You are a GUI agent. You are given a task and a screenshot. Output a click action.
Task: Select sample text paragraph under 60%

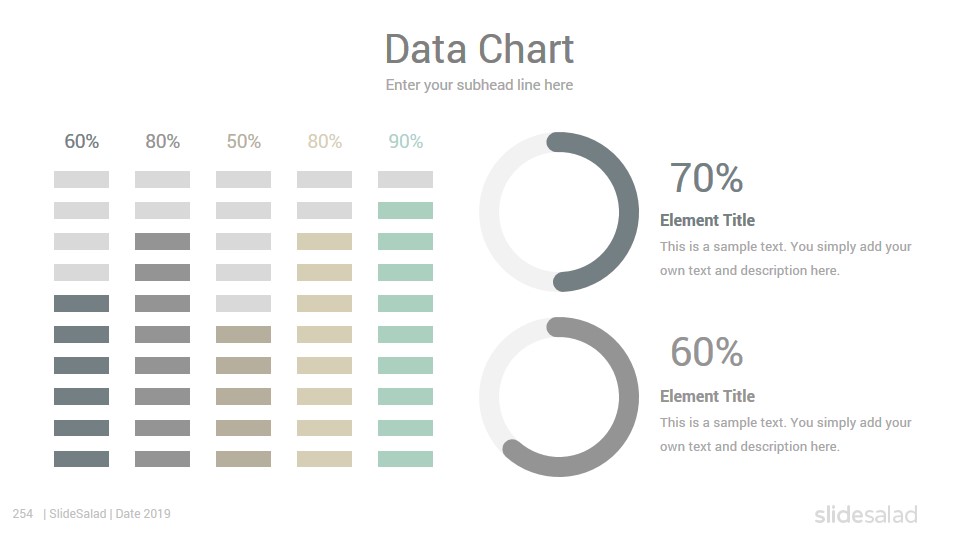click(x=786, y=435)
